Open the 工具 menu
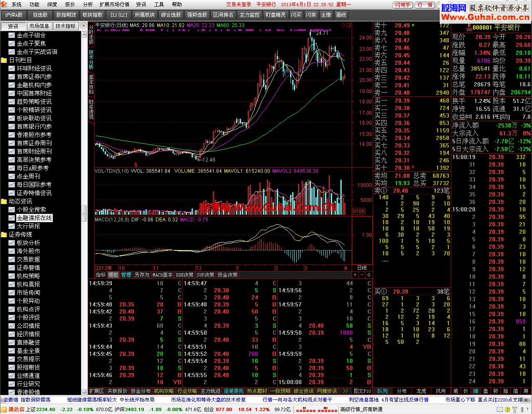 (159, 5)
